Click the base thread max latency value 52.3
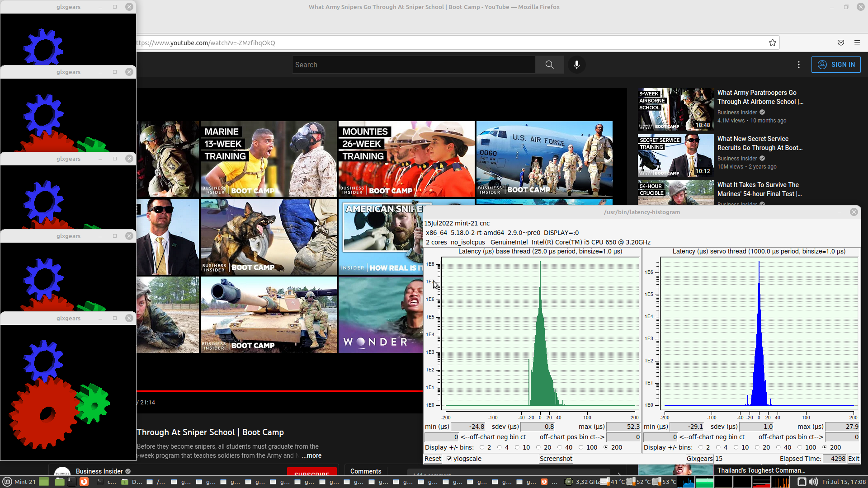The width and height of the screenshot is (868, 488). (x=624, y=427)
